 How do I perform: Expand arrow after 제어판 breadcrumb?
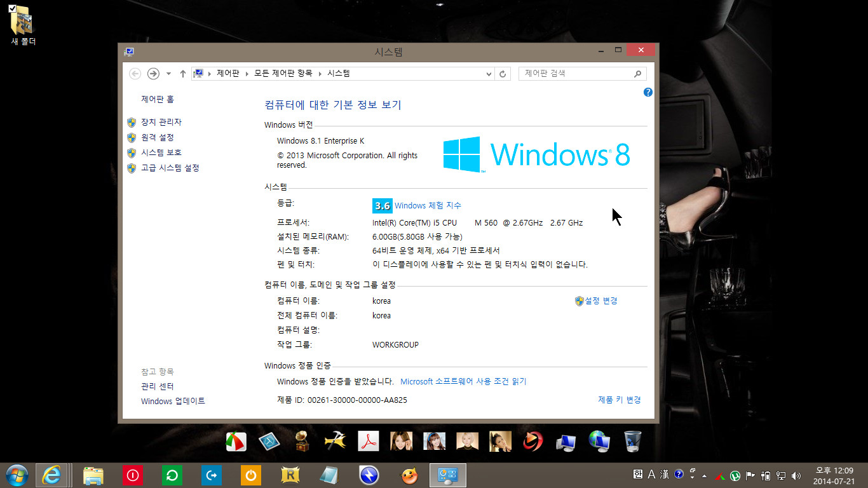[247, 74]
